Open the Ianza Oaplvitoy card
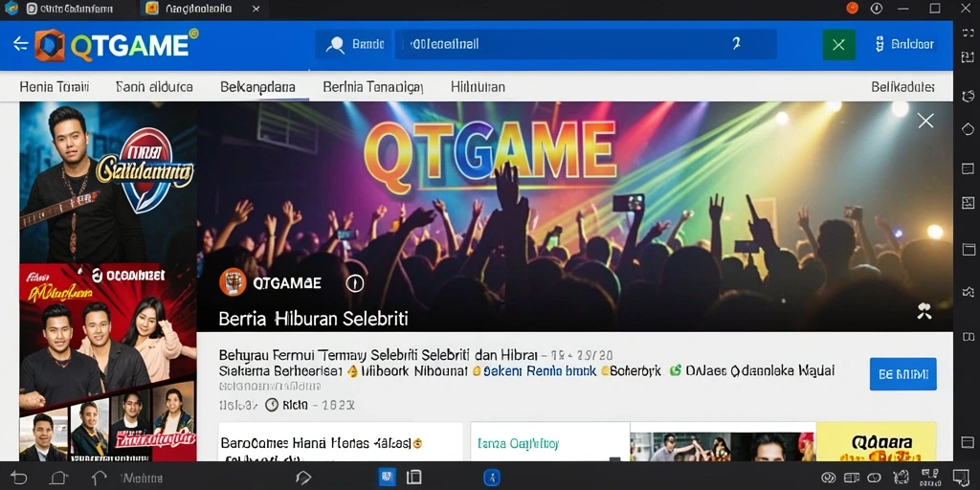The width and height of the screenshot is (980, 490). (550, 442)
